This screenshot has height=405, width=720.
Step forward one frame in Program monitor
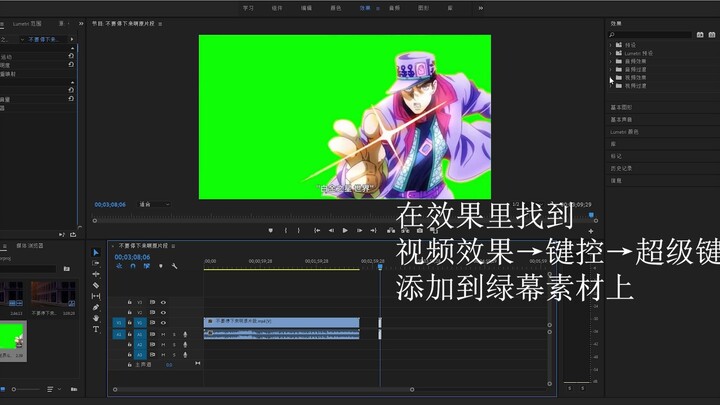click(359, 231)
